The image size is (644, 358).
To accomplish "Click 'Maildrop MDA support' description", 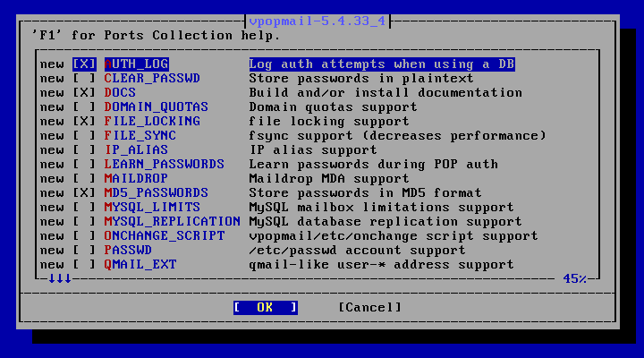I will (x=329, y=179).
